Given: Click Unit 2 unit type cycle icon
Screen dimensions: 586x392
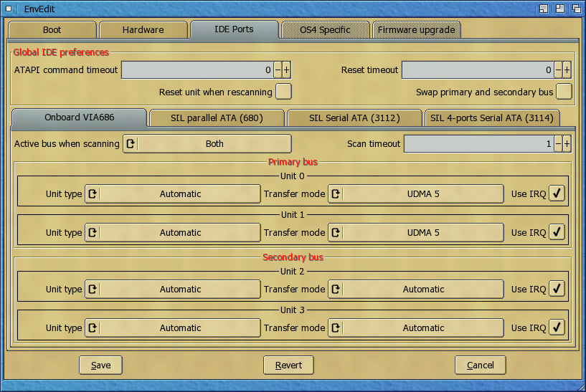Looking at the screenshot, I should (93, 290).
